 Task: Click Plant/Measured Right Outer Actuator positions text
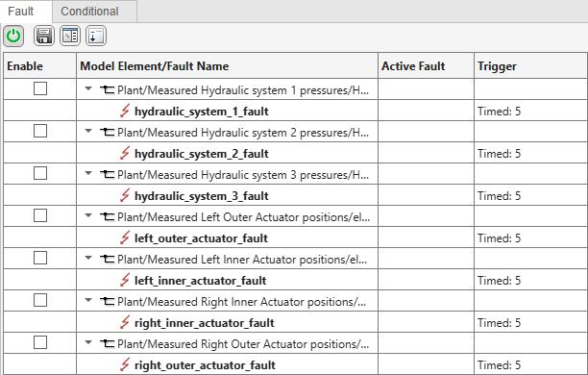[243, 344]
